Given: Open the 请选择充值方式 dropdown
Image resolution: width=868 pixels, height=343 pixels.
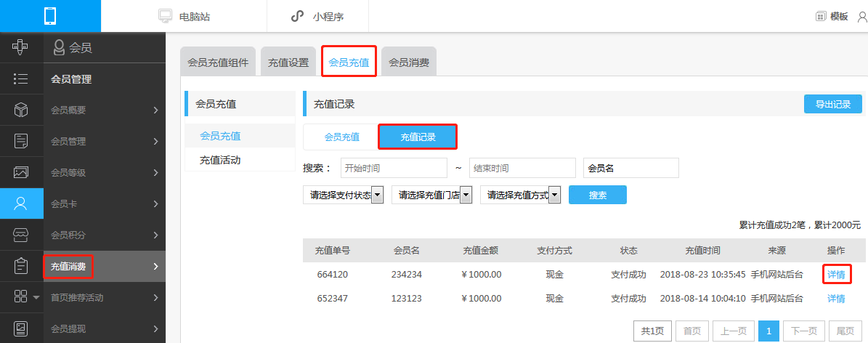Looking at the screenshot, I should (x=521, y=195).
